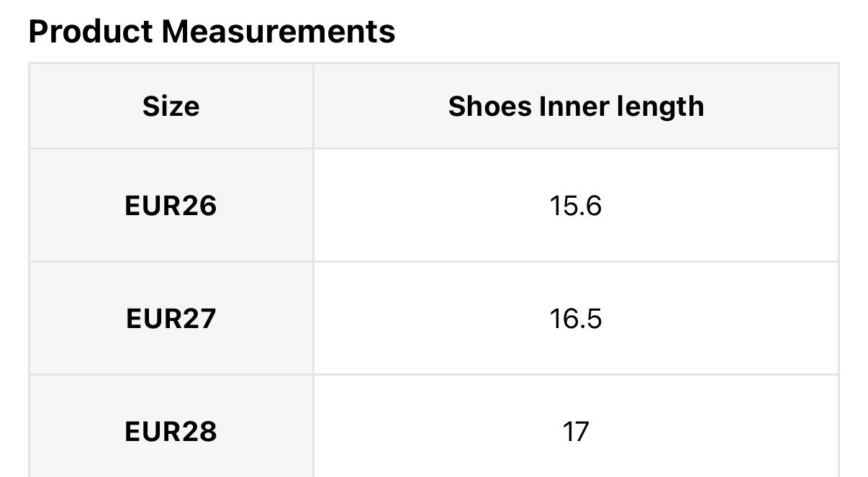Select the EUR26 size cell
The width and height of the screenshot is (868, 477).
point(171,206)
